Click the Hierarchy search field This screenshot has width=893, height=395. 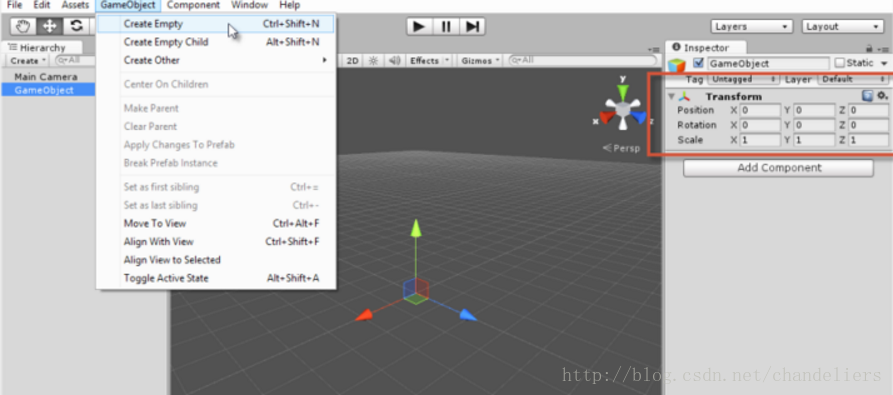point(74,60)
